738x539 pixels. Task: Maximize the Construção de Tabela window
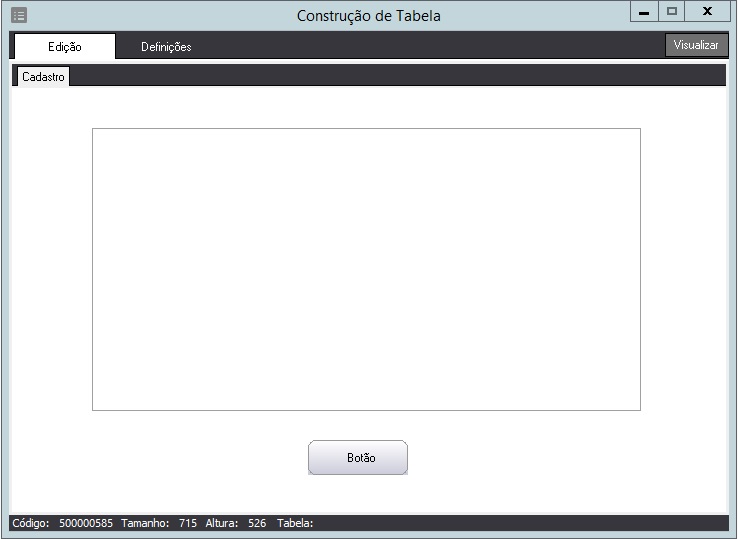click(672, 12)
